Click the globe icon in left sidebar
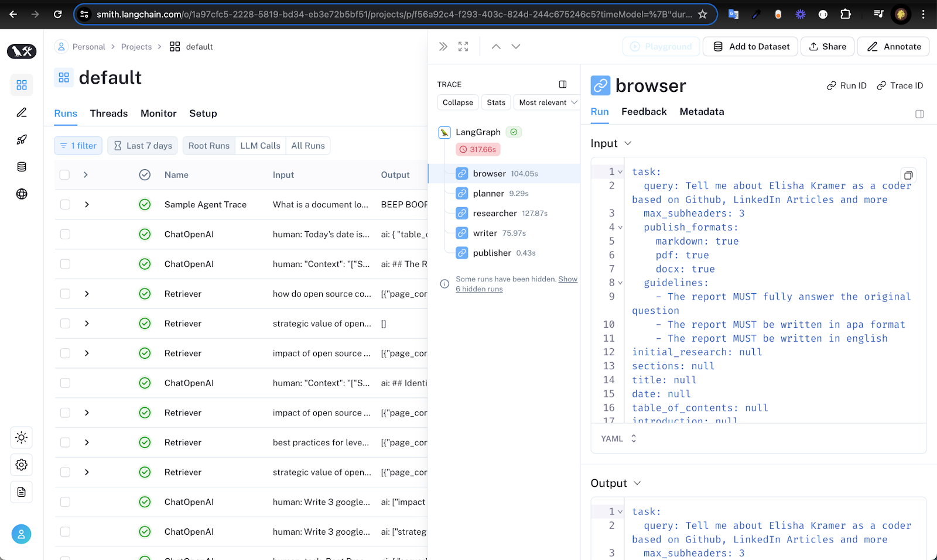This screenshot has width=937, height=560. click(22, 194)
